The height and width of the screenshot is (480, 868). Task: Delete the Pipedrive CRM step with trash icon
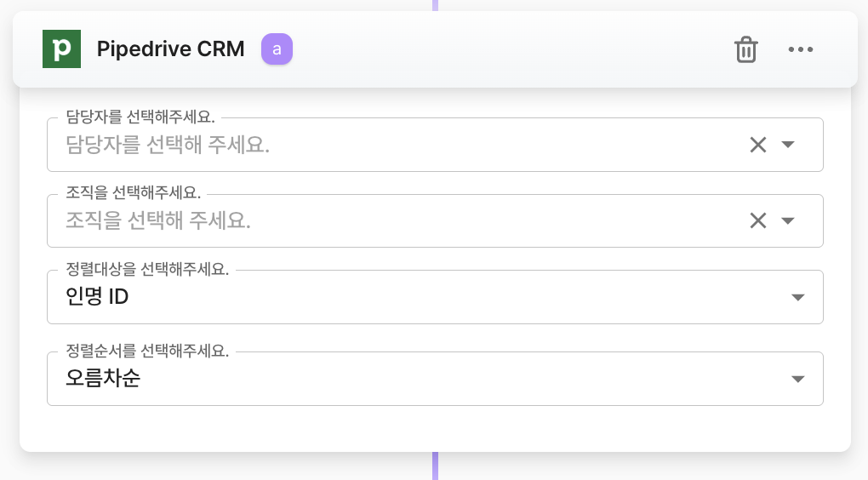coord(745,49)
